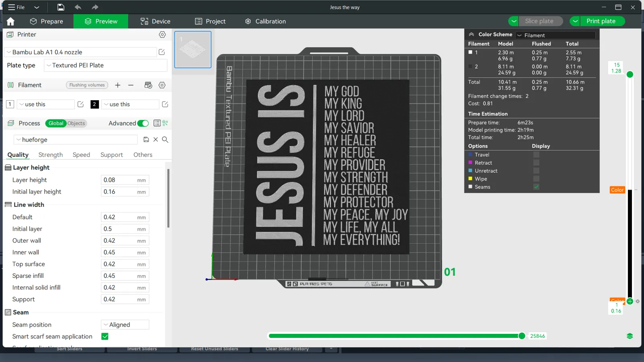Open the Calibration tab
644x362 pixels.
(x=265, y=21)
